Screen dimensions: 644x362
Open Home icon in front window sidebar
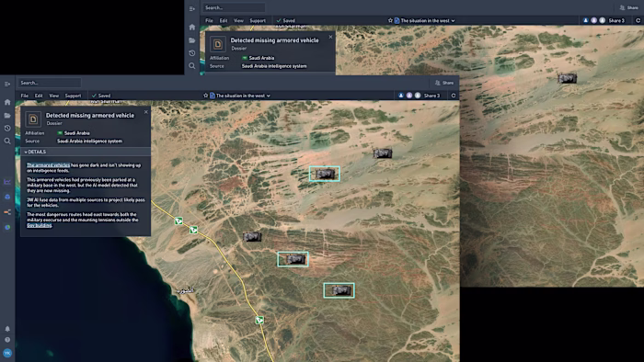click(x=7, y=102)
